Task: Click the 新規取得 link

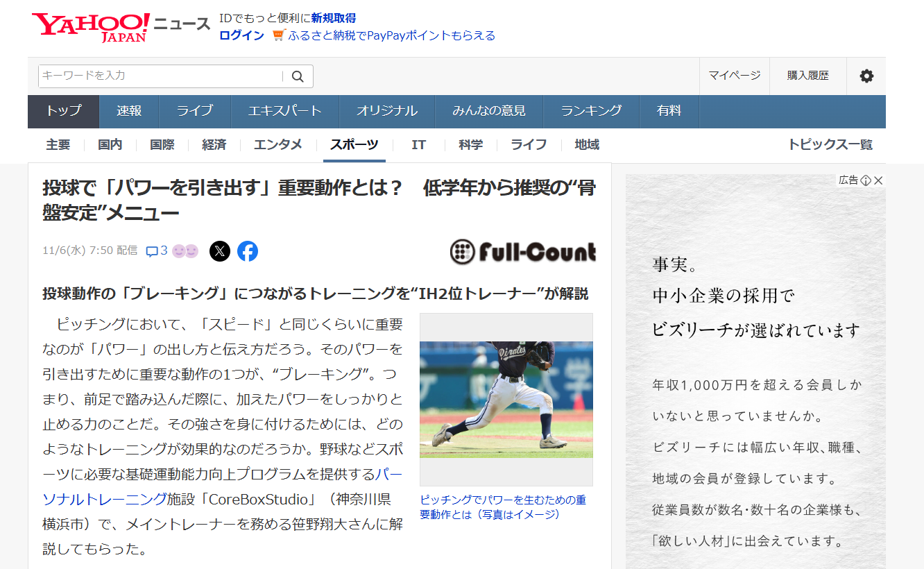Action: coord(334,18)
